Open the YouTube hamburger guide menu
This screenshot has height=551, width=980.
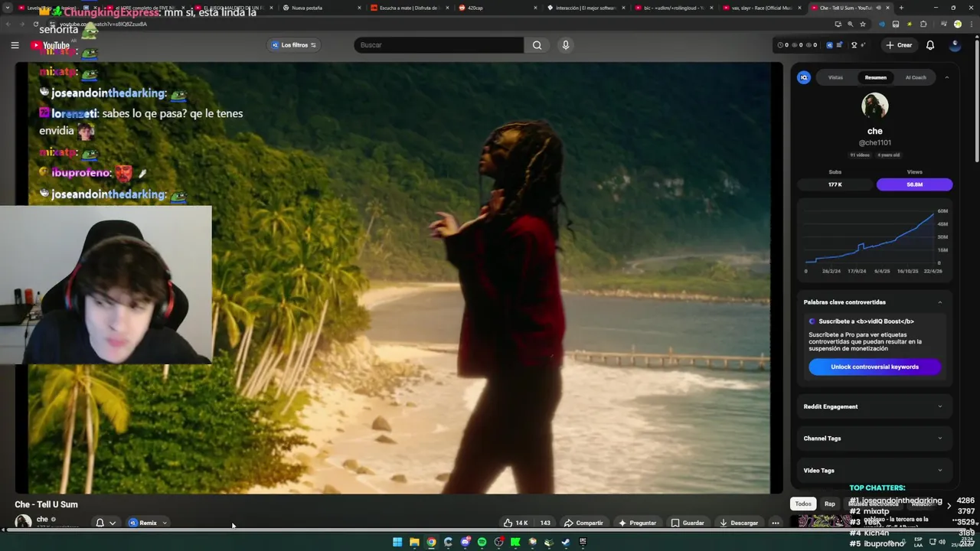click(x=15, y=45)
